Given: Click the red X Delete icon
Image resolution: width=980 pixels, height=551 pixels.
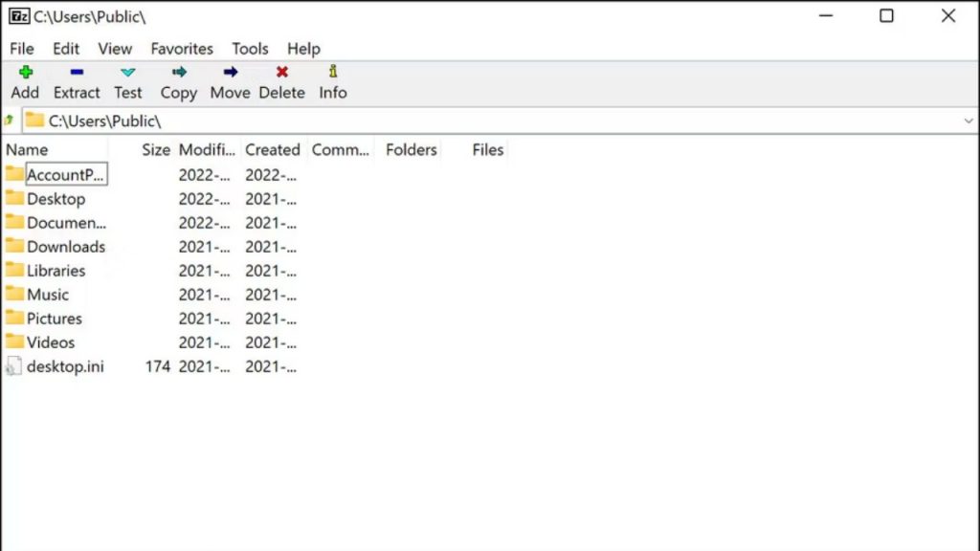Looking at the screenshot, I should (x=281, y=73).
